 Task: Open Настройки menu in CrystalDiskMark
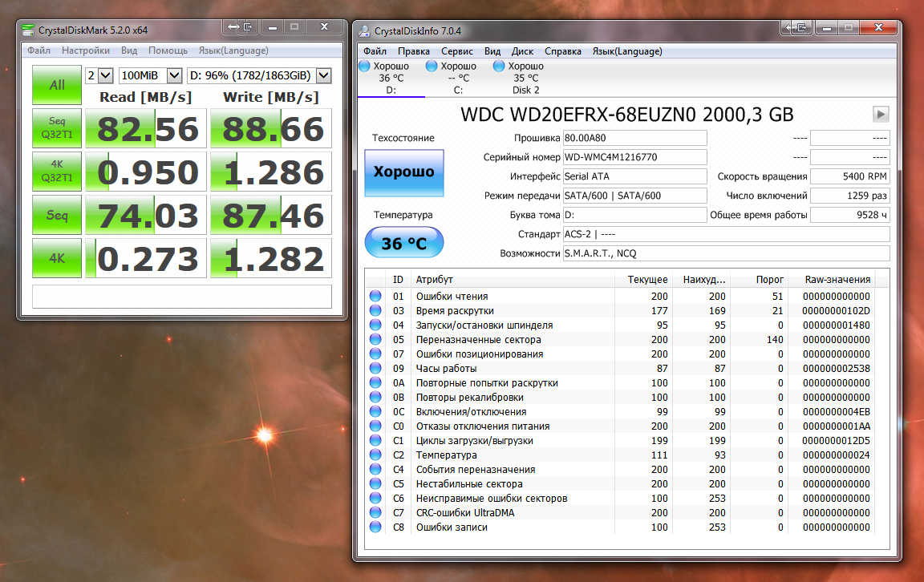86,51
